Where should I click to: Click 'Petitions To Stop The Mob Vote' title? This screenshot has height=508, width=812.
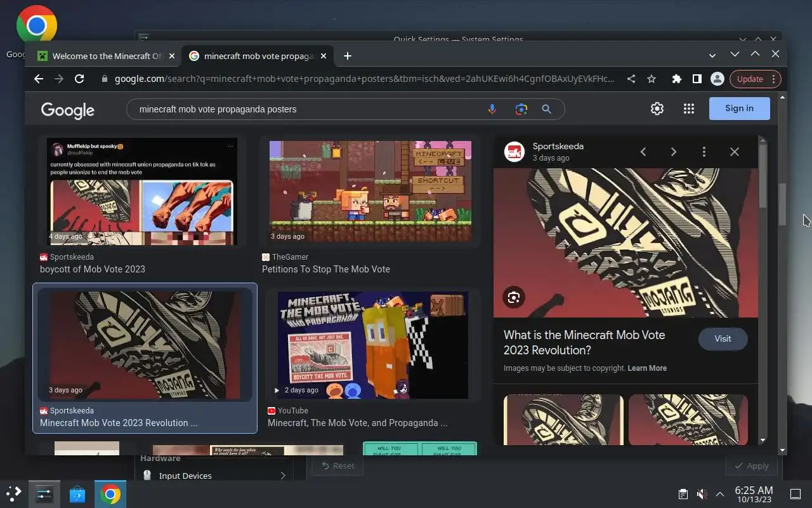click(x=326, y=269)
